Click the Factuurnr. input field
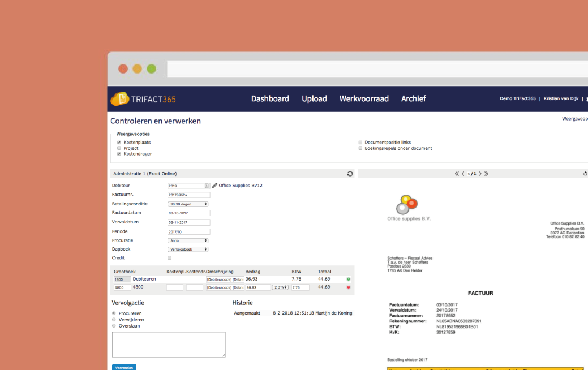Viewport: 588px width, 370px height. pos(188,195)
